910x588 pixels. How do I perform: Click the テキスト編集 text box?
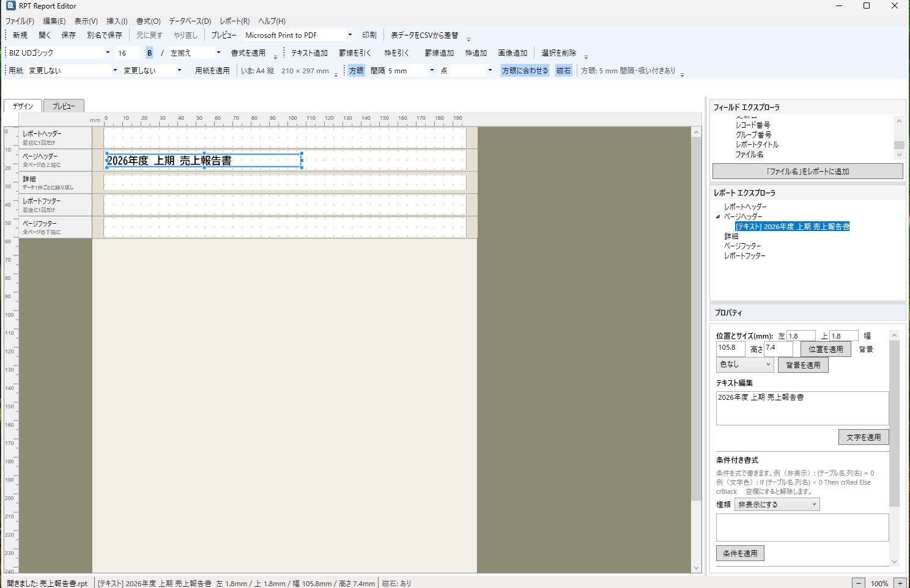click(x=802, y=408)
